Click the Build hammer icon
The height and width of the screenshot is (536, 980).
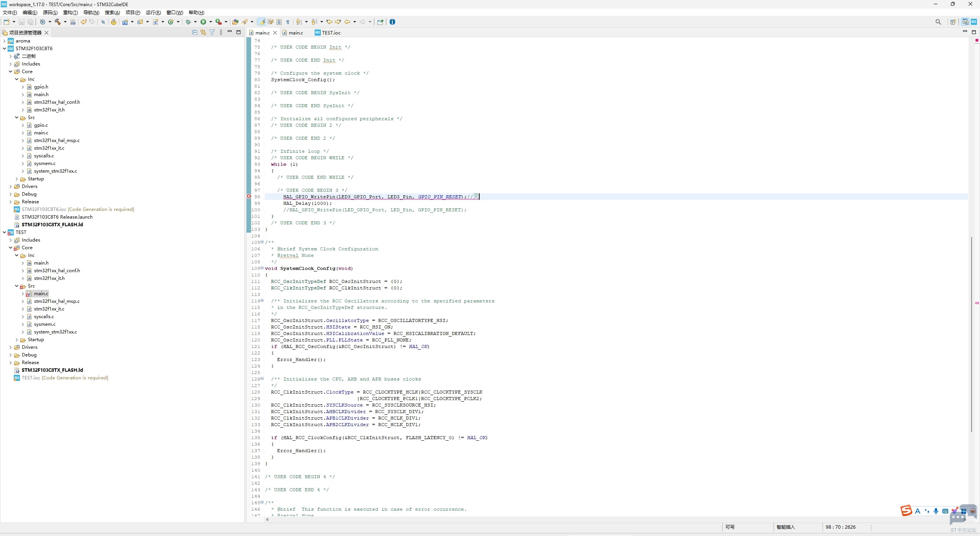pos(58,22)
